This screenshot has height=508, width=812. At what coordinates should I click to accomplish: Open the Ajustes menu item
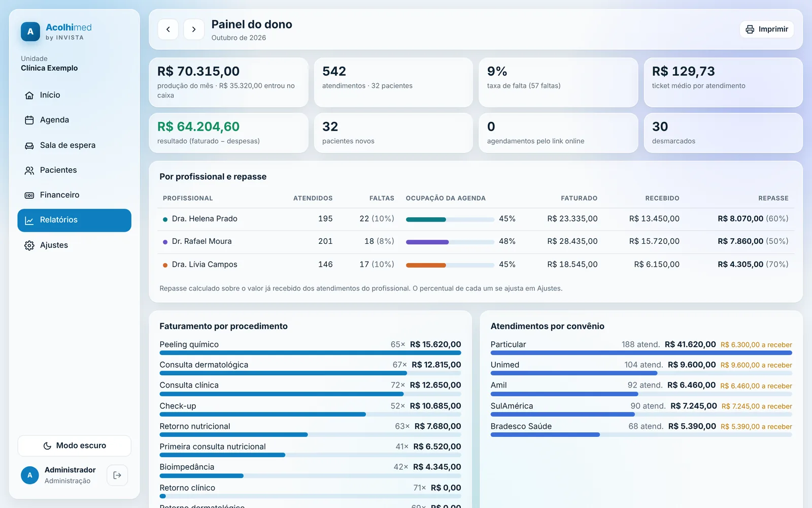[75, 245]
